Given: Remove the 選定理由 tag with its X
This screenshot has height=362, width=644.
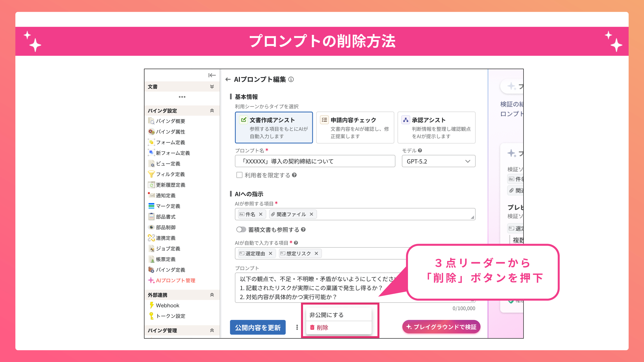Looking at the screenshot, I should point(271,253).
